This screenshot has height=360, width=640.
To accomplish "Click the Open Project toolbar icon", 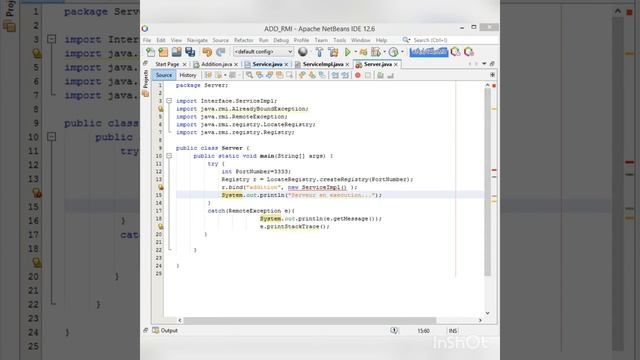I will (176, 52).
